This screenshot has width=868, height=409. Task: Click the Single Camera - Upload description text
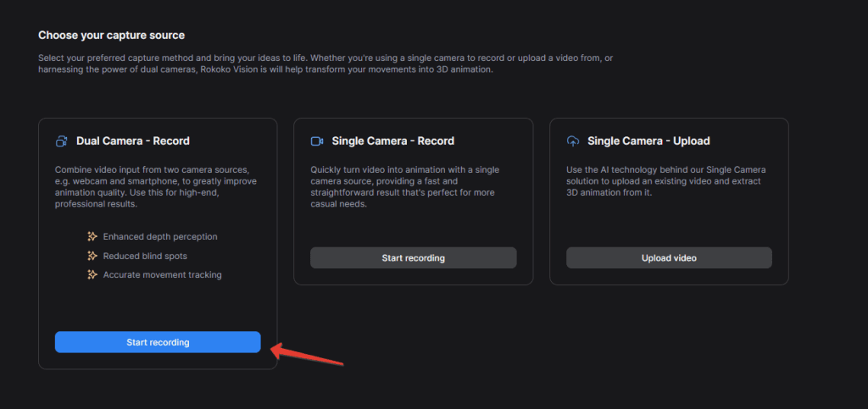tap(666, 181)
